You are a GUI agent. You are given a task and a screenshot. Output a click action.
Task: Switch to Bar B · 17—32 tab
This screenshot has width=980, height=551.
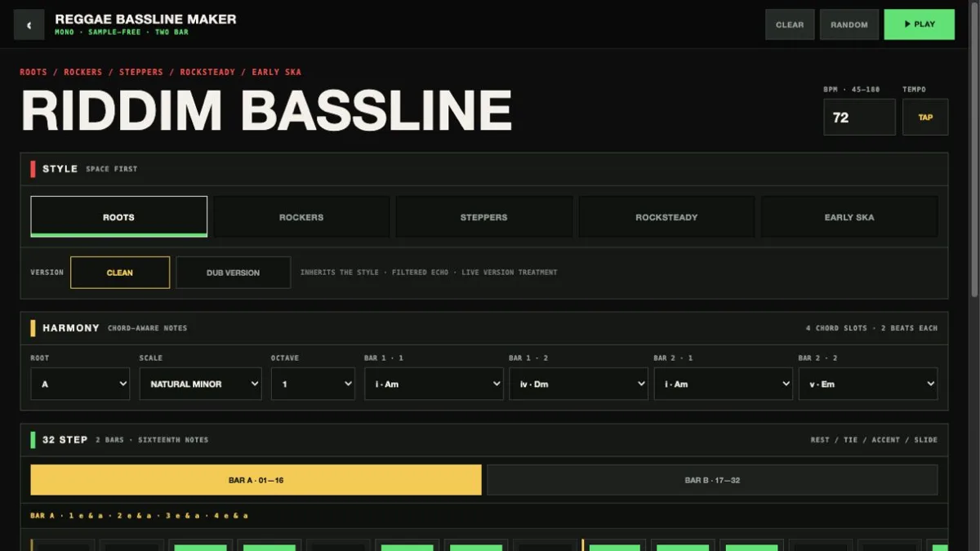[x=712, y=480]
